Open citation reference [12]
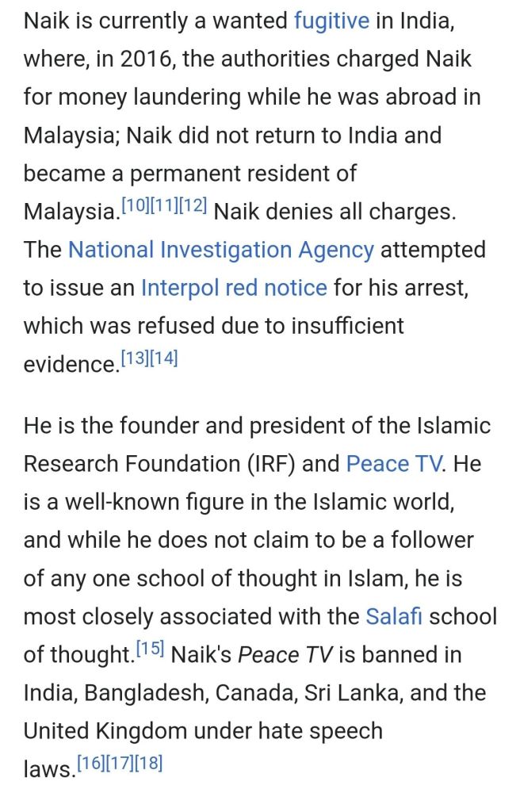Screen dimensions: 520x812 tap(193, 205)
